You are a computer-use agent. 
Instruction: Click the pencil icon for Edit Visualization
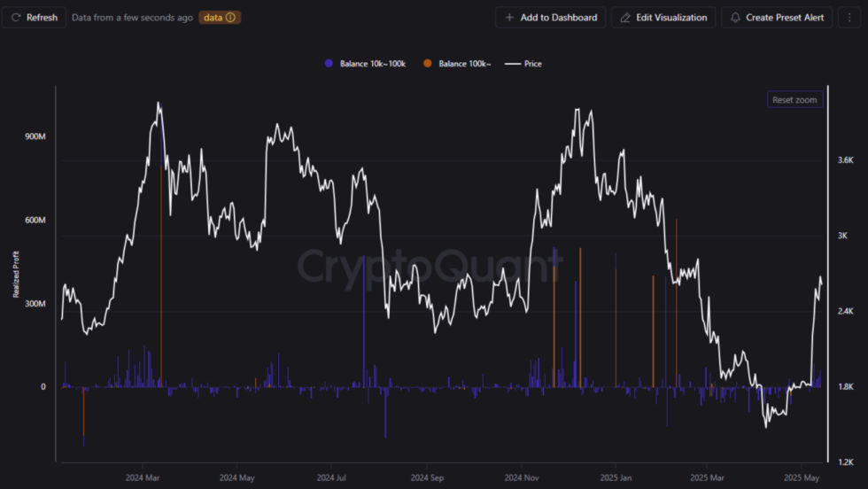(624, 18)
